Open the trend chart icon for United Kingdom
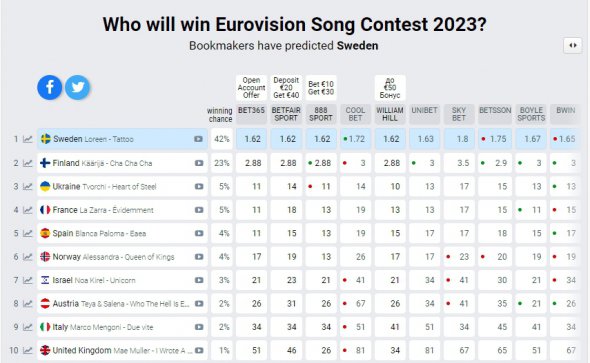This screenshot has width=590, height=363. click(27, 351)
